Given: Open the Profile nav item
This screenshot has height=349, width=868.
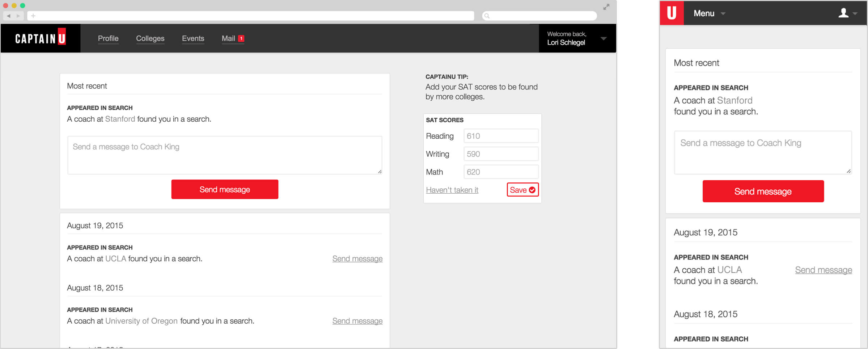Looking at the screenshot, I should coord(108,38).
